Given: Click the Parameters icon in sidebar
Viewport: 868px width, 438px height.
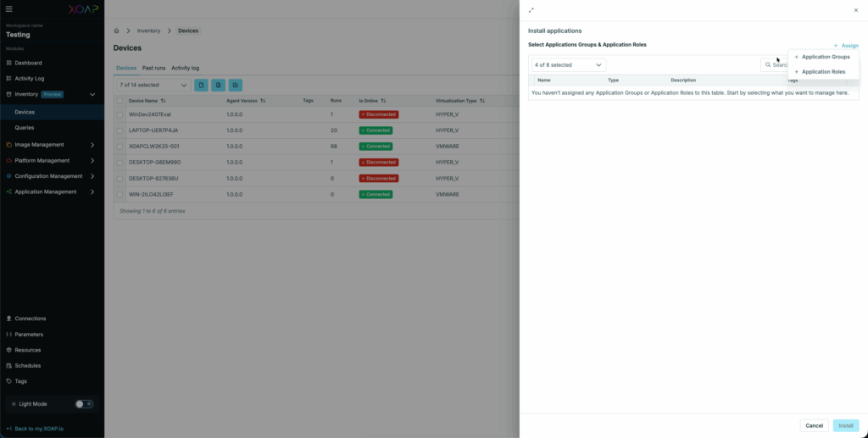Looking at the screenshot, I should [8, 335].
